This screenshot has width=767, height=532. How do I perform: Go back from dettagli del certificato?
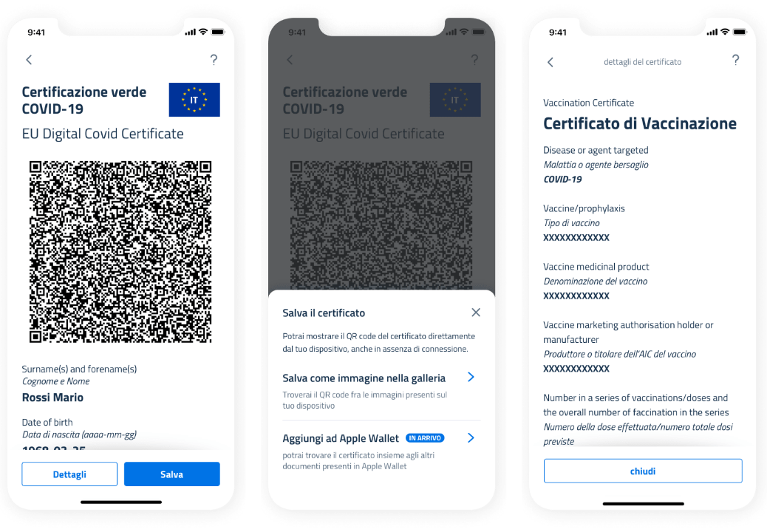click(x=550, y=62)
